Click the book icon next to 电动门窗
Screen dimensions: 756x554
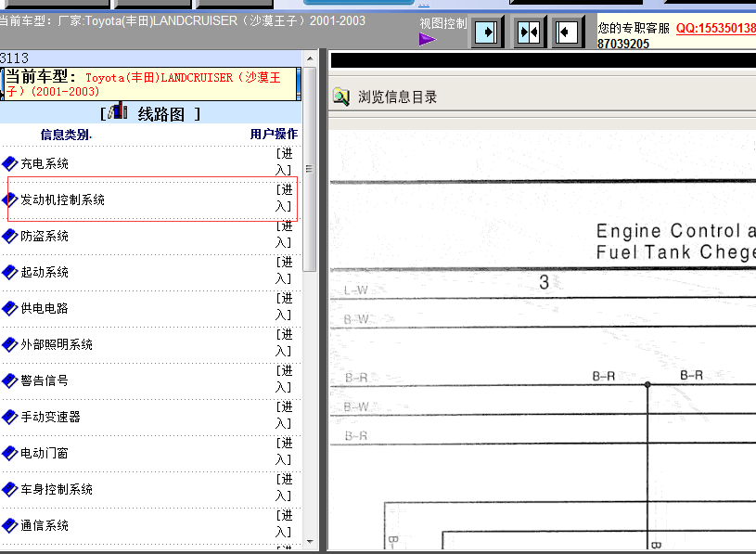pyautogui.click(x=10, y=453)
